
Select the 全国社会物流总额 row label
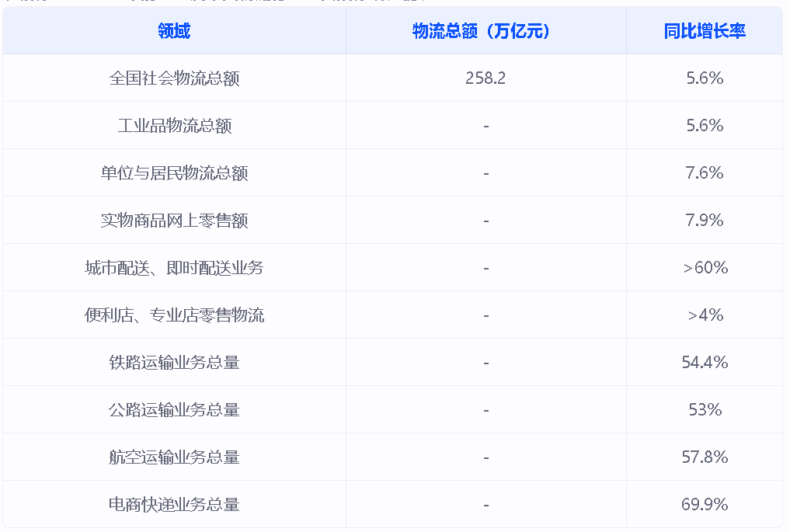[x=174, y=78]
